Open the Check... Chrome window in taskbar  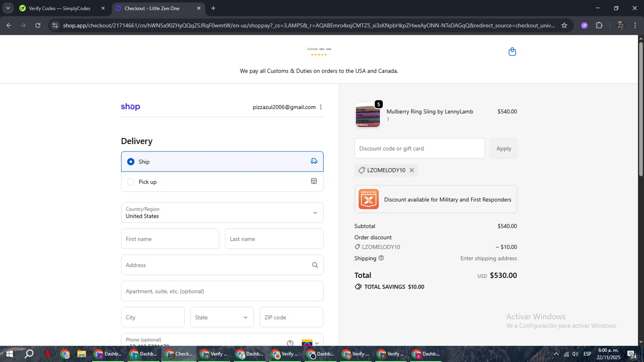pyautogui.click(x=179, y=354)
